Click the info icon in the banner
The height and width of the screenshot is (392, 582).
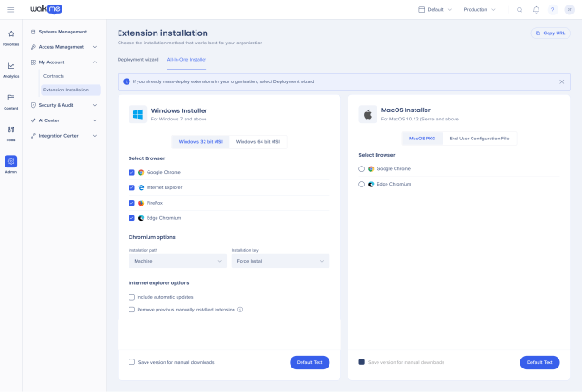point(127,81)
